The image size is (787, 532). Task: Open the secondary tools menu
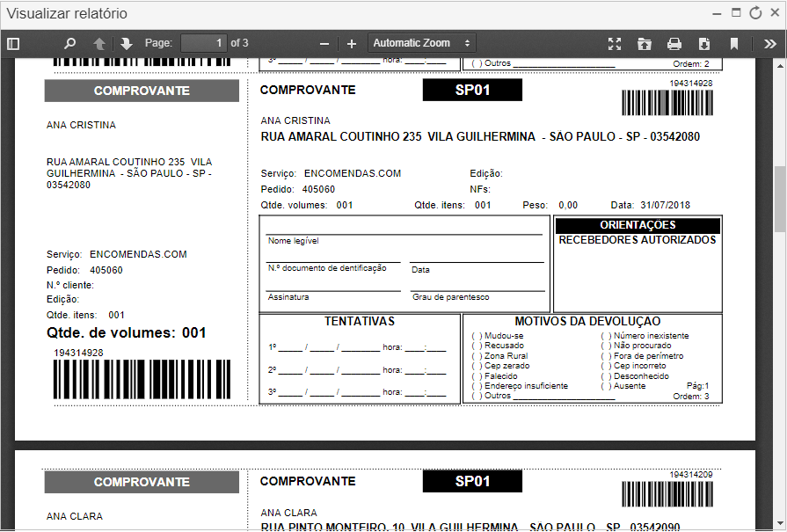(x=770, y=44)
